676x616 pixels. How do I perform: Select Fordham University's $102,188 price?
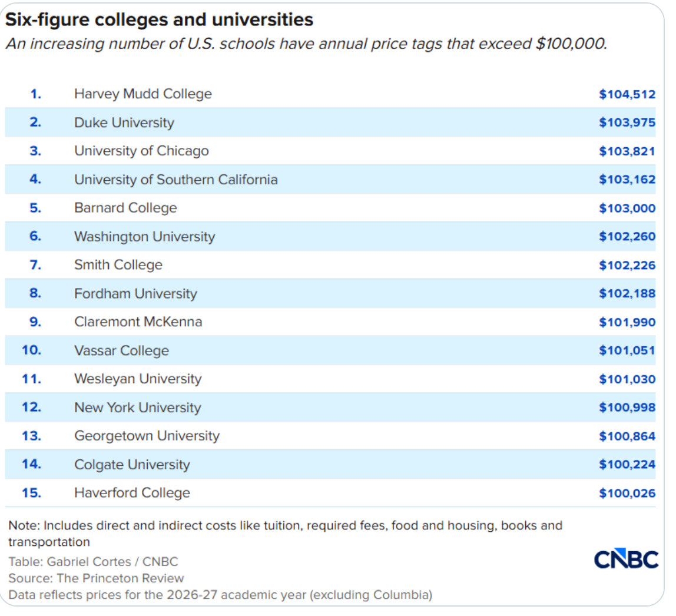pyautogui.click(x=627, y=293)
